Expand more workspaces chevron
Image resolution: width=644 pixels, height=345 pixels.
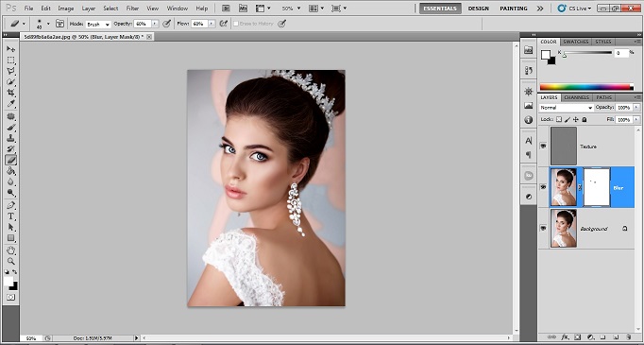pos(540,9)
